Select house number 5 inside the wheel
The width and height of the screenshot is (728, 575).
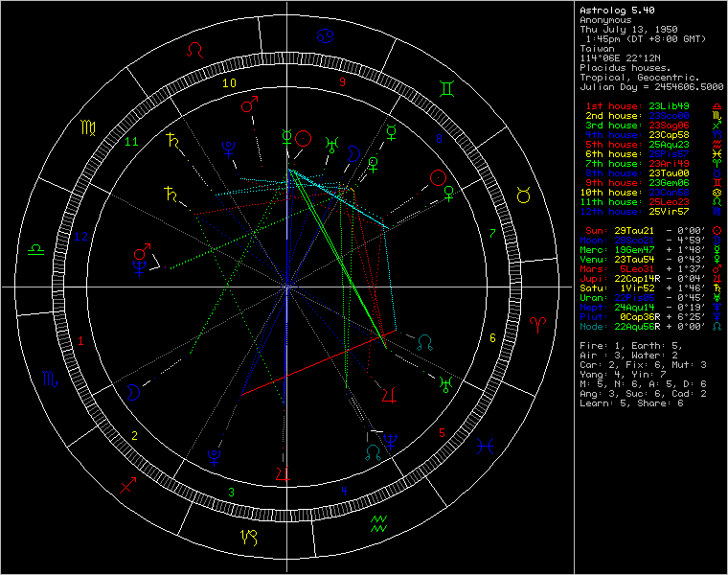tap(443, 433)
